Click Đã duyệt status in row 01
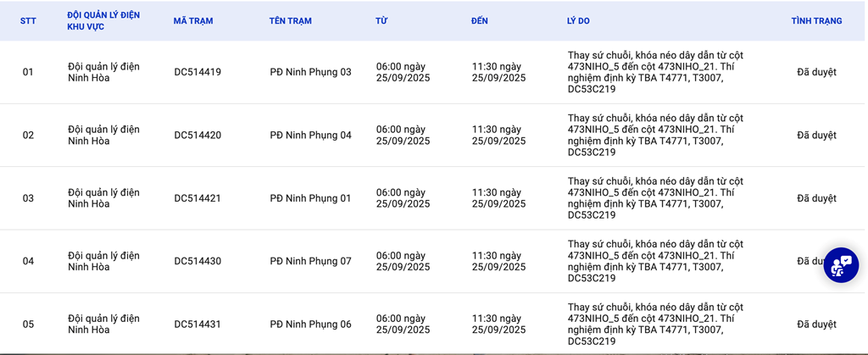Viewport: 868px width, 355px height. (816, 72)
